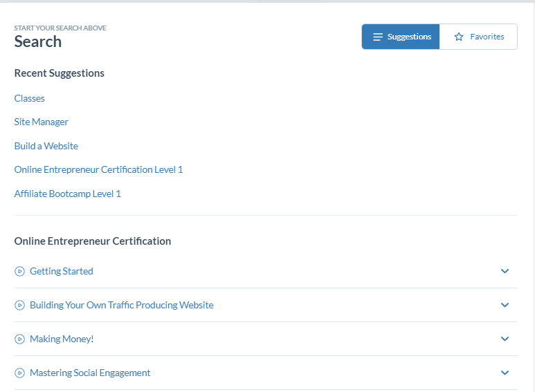Viewport: 535px width, 392px height.
Task: Switch to the Suggestions tab
Action: click(401, 37)
